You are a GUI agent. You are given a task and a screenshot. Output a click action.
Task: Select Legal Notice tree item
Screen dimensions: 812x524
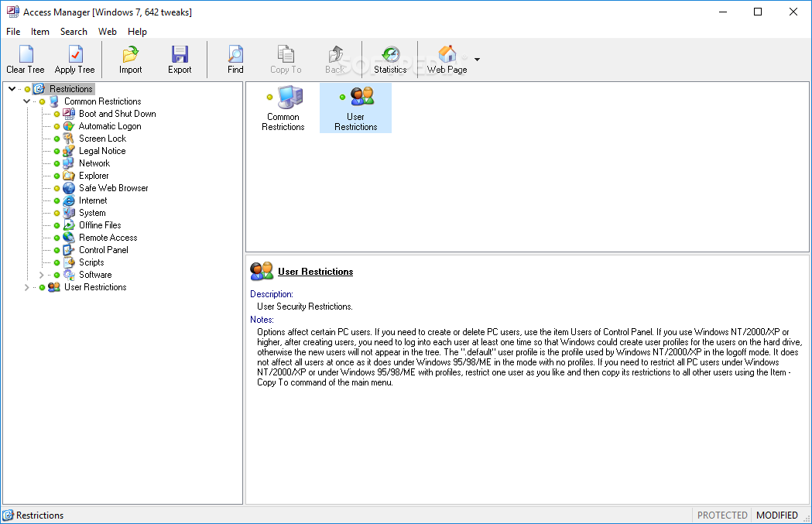tap(102, 151)
